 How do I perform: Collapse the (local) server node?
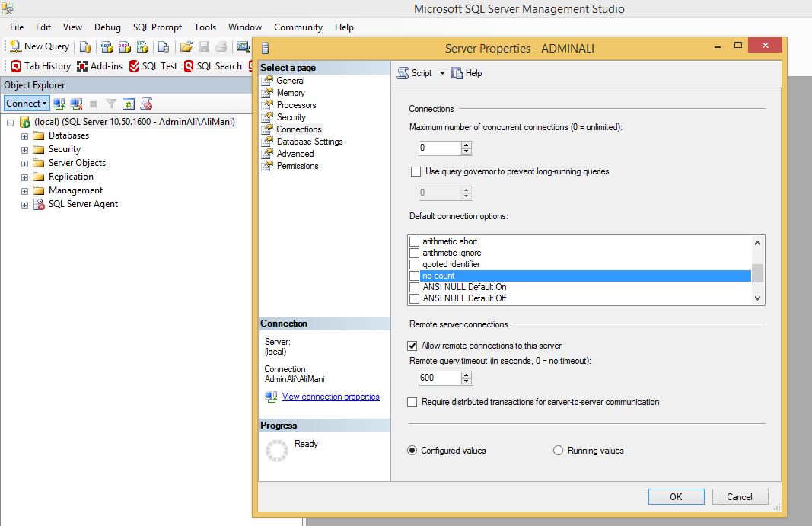[x=11, y=123]
